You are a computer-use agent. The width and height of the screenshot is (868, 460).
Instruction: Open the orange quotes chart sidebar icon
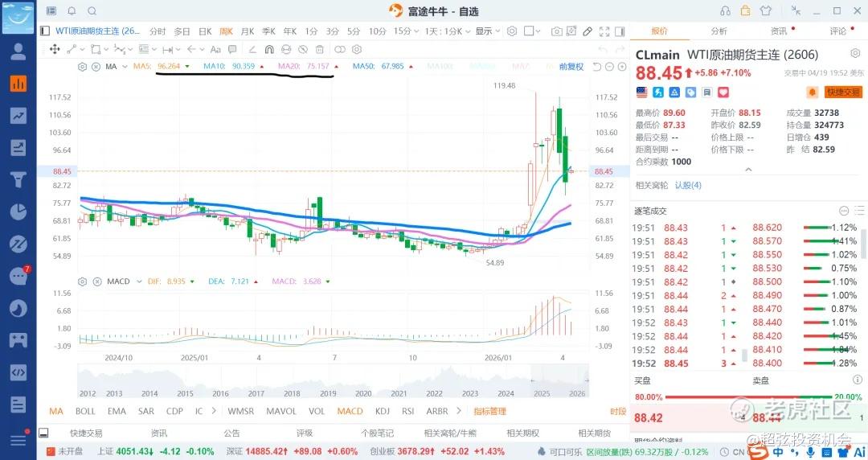(x=18, y=84)
